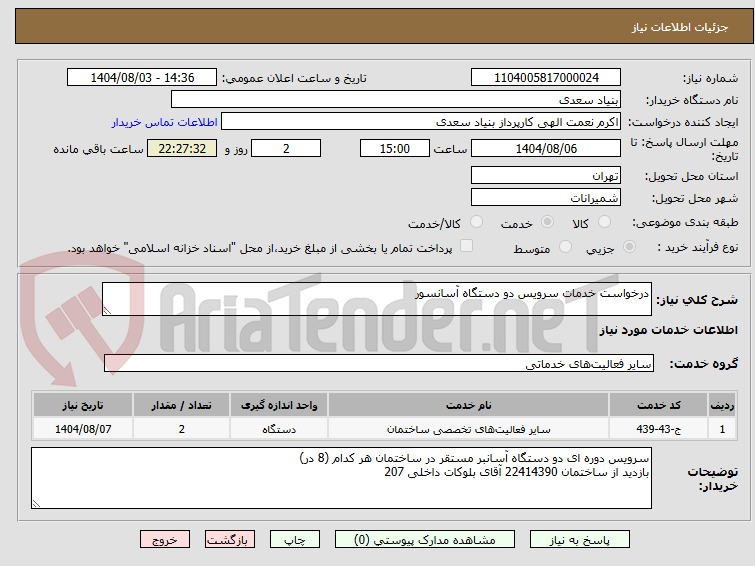This screenshot has width=755, height=566.
Task: Click the نام خدمت column header
Action: pos(469,405)
